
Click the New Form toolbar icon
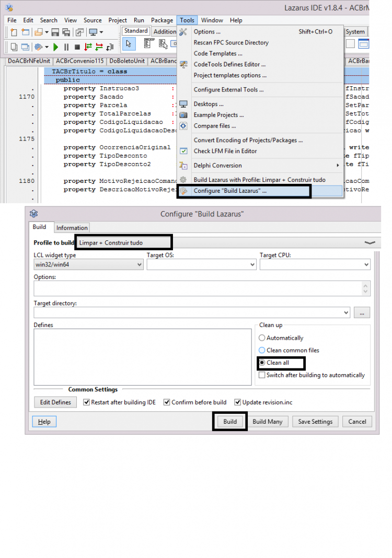click(25, 32)
